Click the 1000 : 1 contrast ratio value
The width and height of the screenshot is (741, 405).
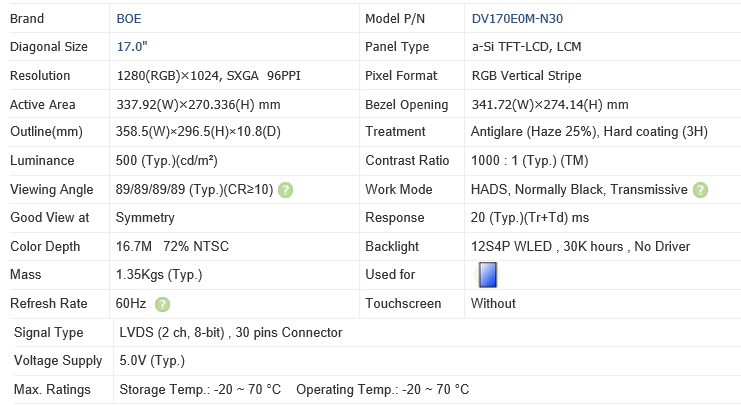(530, 161)
